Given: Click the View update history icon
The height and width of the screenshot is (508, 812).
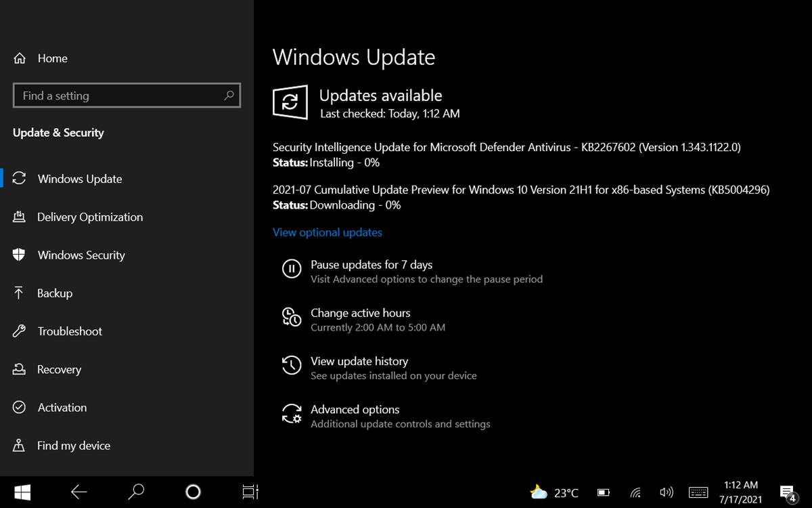Looking at the screenshot, I should tap(291, 366).
